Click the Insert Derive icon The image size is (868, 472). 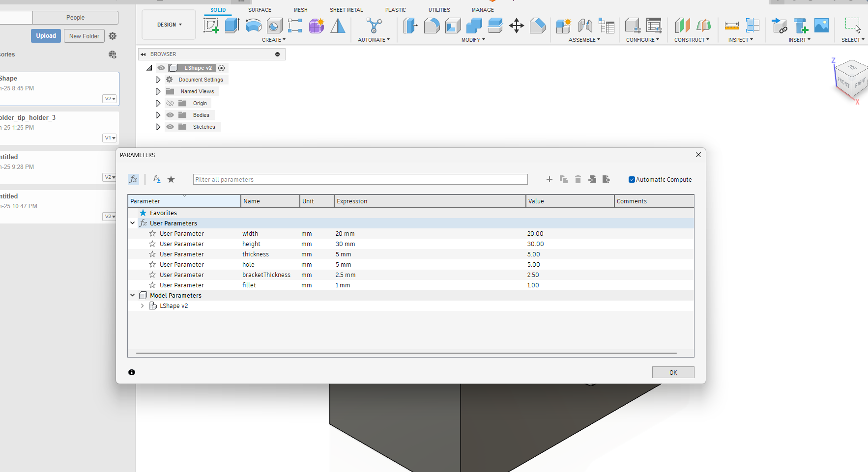[780, 25]
